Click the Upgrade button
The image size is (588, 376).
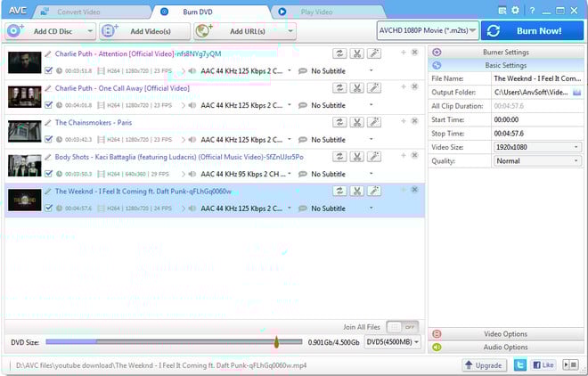click(x=484, y=365)
